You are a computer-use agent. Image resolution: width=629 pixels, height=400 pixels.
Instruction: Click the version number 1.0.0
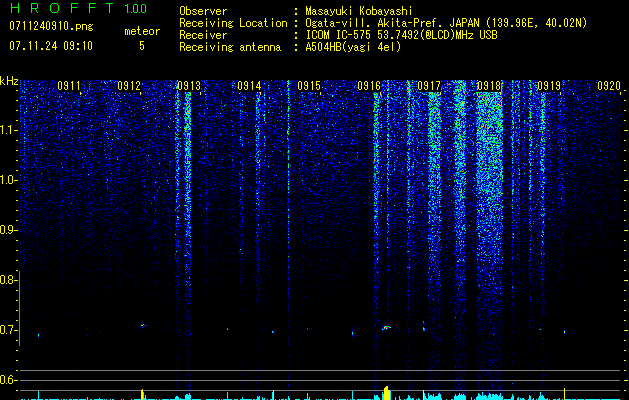135,8
